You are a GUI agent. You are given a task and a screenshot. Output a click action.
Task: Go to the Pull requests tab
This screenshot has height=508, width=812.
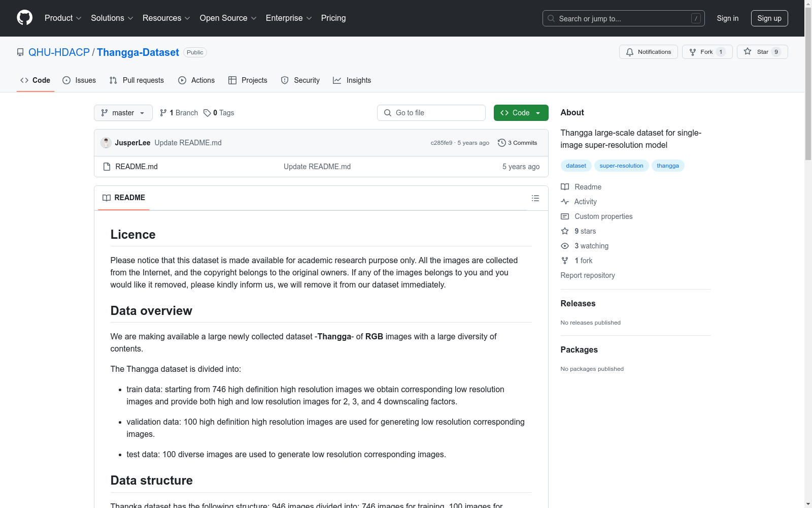[x=137, y=80]
